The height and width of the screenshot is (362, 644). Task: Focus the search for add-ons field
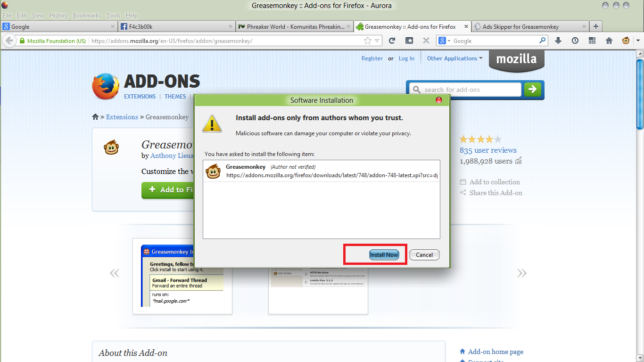[x=465, y=90]
